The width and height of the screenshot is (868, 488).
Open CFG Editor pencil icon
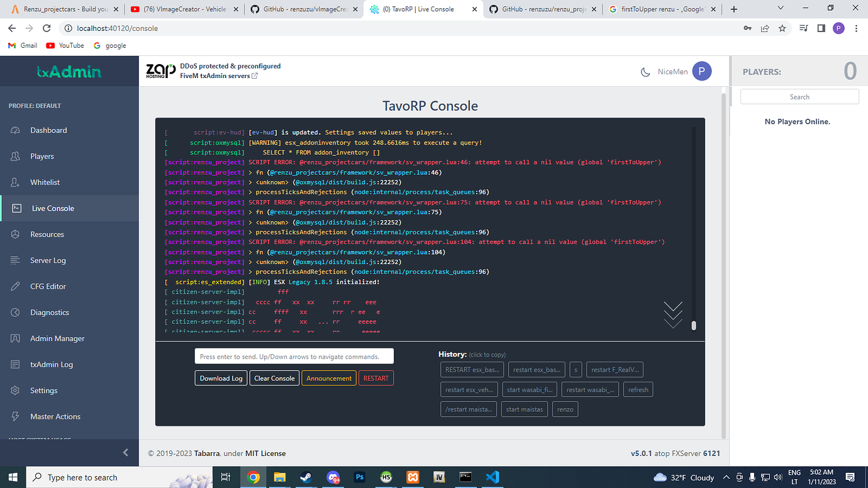click(x=16, y=286)
